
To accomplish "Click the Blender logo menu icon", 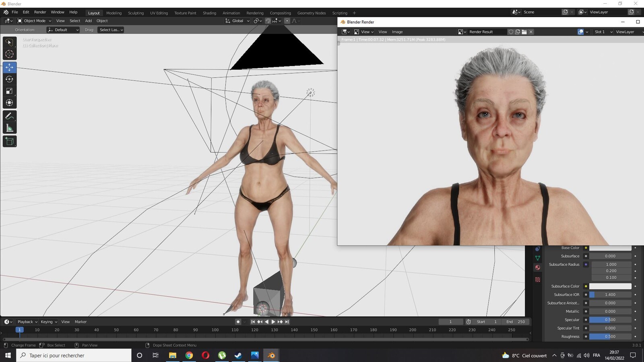I will (x=6, y=12).
